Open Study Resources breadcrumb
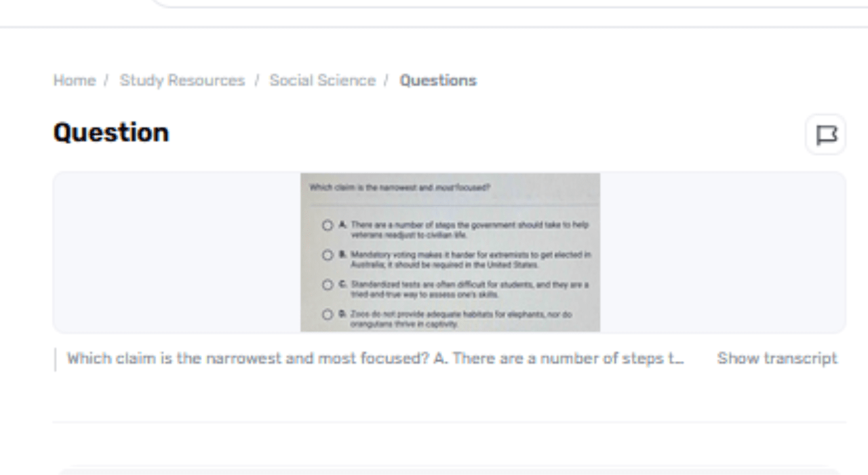This screenshot has height=475, width=868. click(182, 80)
